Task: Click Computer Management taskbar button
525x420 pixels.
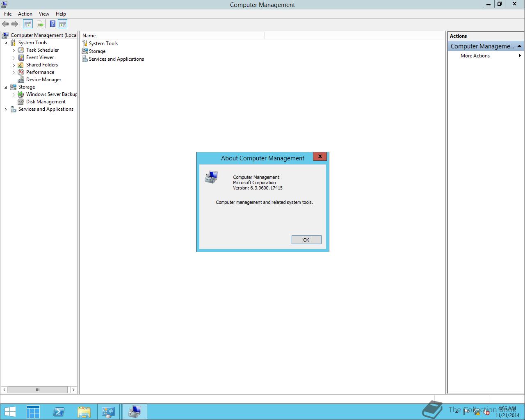Action: [x=135, y=412]
